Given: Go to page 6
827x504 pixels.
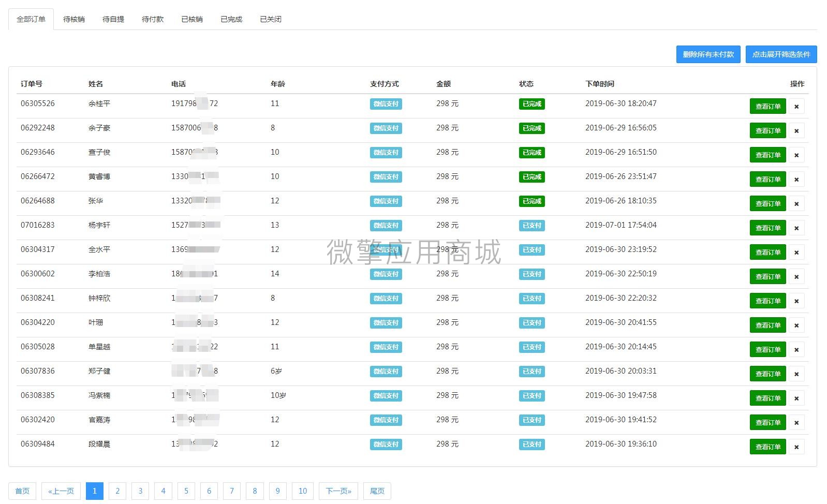Looking at the screenshot, I should click(209, 491).
